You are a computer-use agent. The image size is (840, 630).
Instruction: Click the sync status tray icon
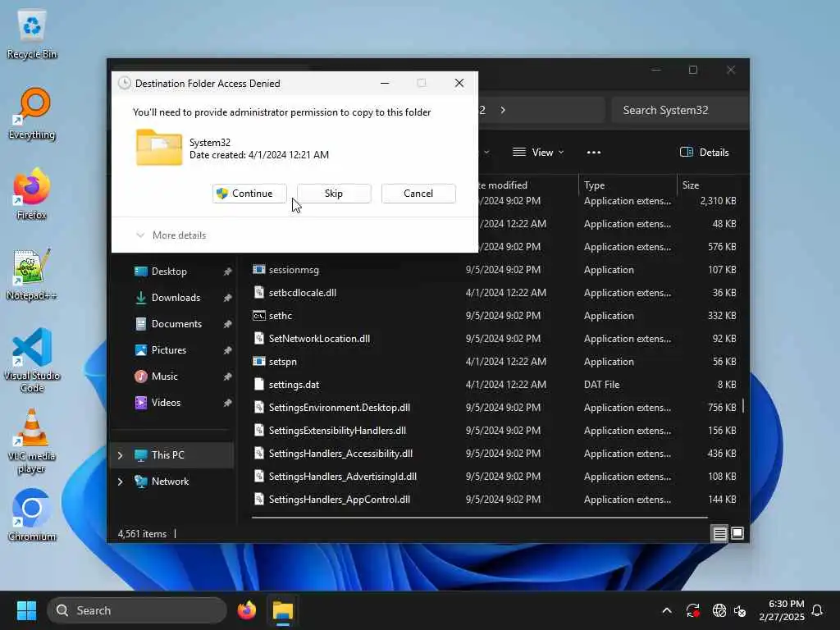click(x=692, y=610)
